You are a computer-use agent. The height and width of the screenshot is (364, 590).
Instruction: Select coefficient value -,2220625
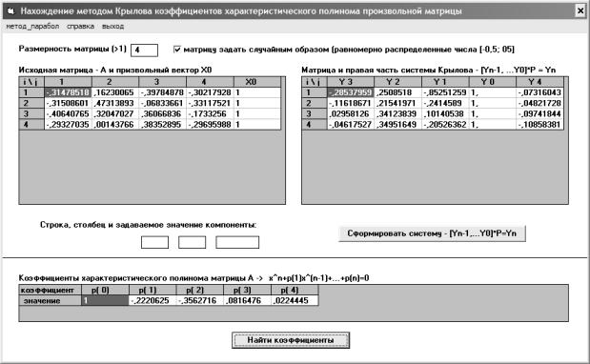[153, 300]
